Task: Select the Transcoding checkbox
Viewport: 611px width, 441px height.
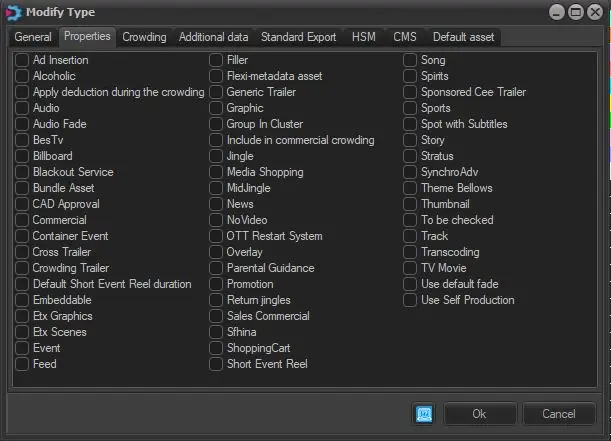Action: pos(411,252)
